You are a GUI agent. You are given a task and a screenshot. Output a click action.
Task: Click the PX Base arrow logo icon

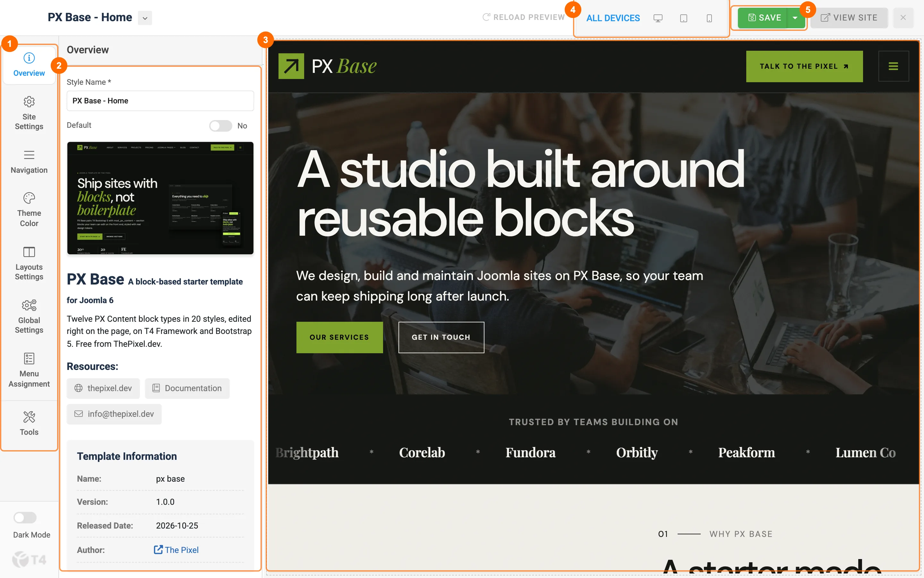click(x=291, y=66)
